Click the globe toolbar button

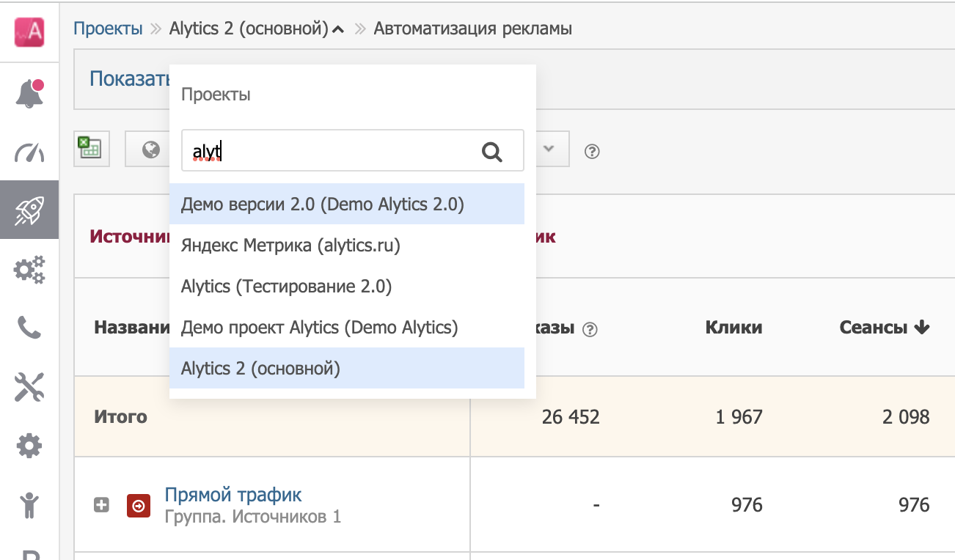coord(150,150)
